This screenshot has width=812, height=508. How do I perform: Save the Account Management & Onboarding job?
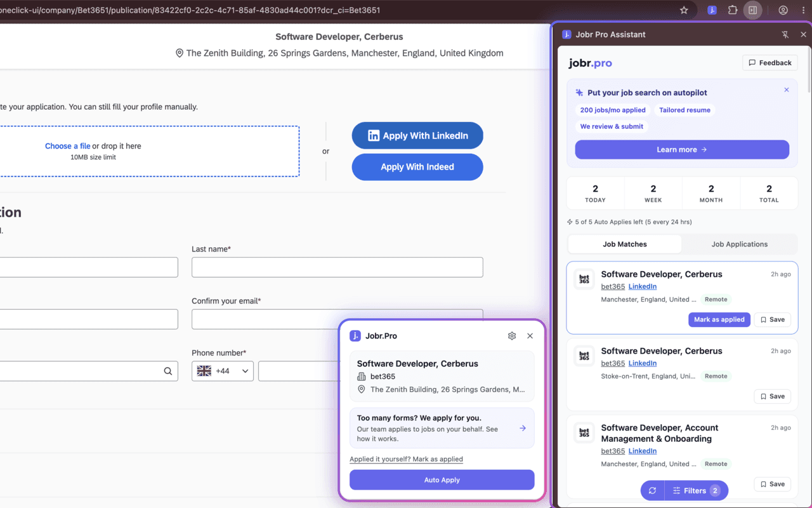point(773,484)
